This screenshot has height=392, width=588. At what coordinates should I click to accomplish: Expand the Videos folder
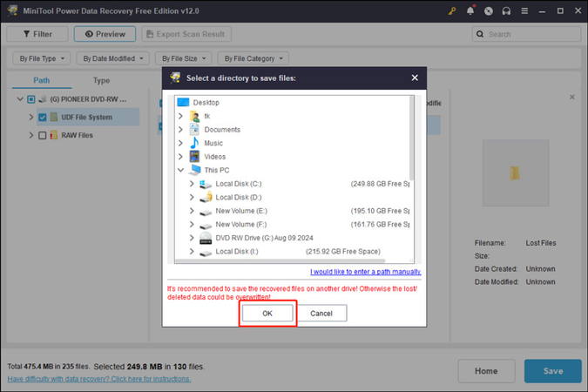(180, 157)
